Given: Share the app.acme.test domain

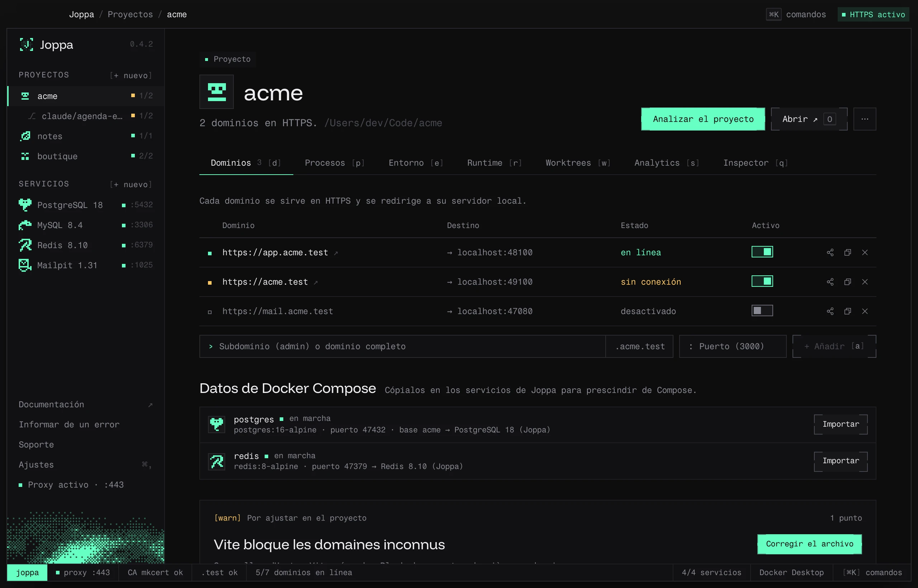Looking at the screenshot, I should tap(830, 252).
